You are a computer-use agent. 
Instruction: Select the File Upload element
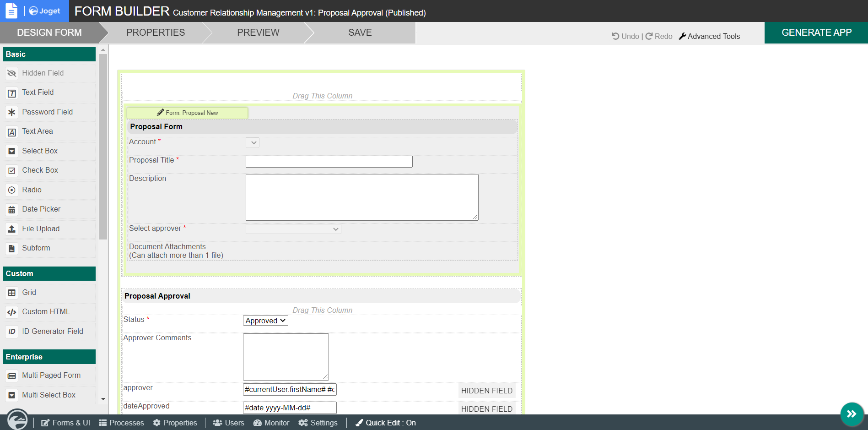point(40,229)
